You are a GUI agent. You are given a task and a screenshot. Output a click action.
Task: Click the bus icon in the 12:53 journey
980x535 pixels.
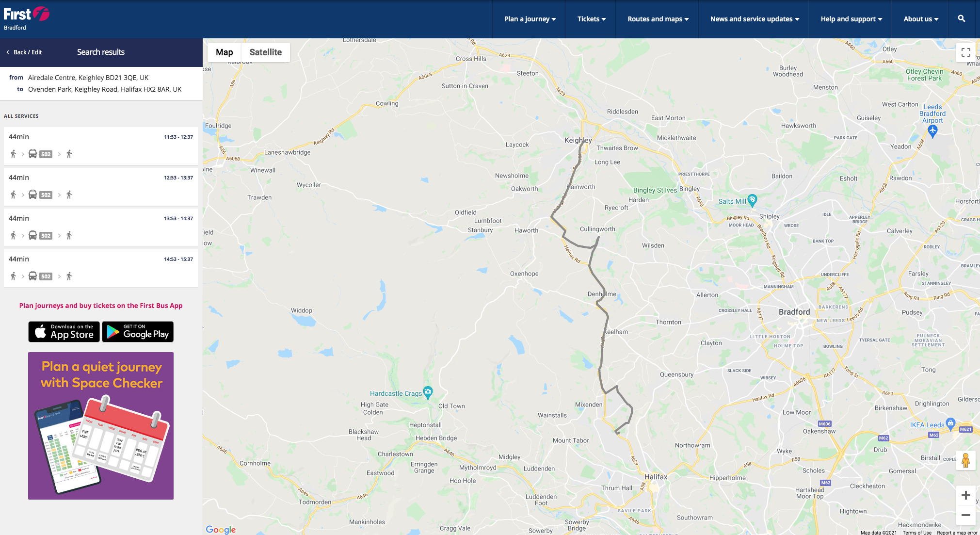32,195
